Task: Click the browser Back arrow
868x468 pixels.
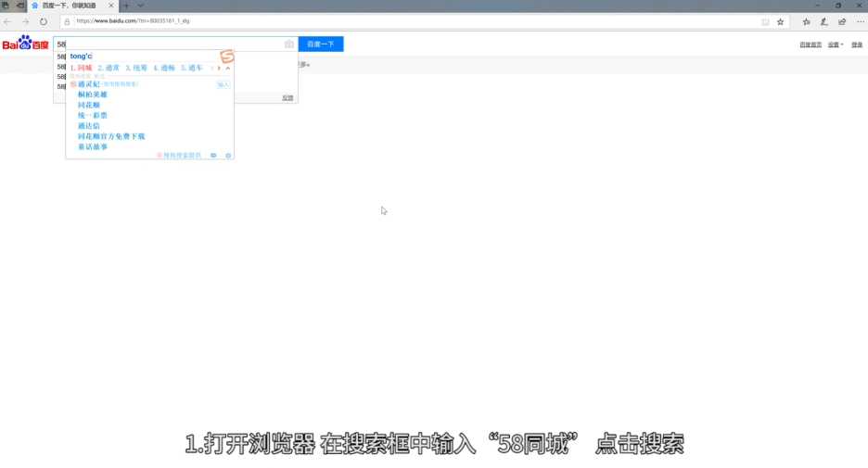Action: tap(7, 21)
